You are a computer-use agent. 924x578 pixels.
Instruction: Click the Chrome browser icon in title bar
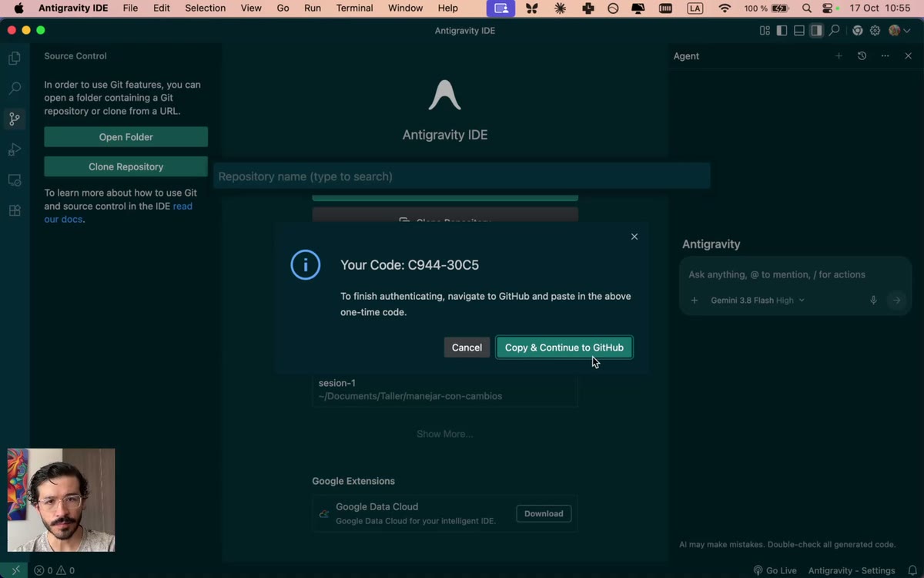point(857,31)
